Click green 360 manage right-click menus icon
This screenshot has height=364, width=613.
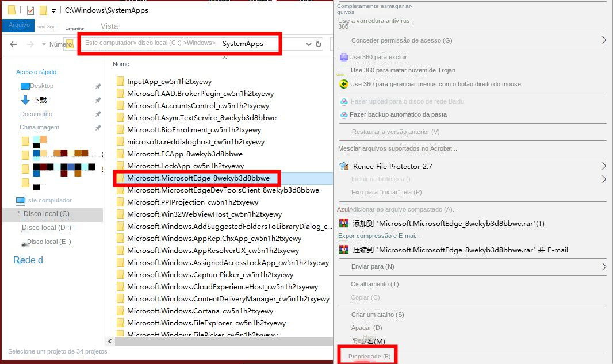point(344,84)
